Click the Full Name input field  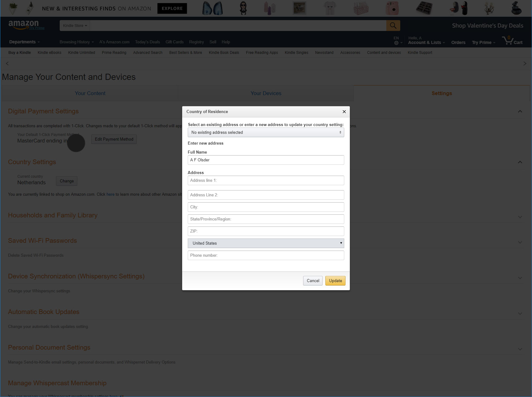[x=266, y=160]
